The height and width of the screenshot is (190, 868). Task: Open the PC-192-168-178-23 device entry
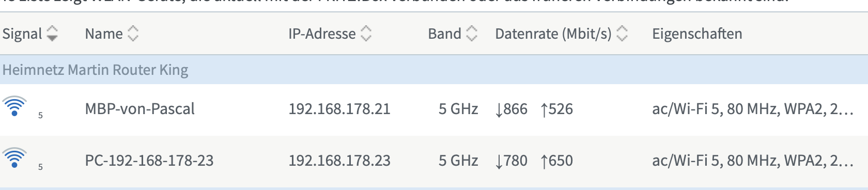pyautogui.click(x=149, y=161)
